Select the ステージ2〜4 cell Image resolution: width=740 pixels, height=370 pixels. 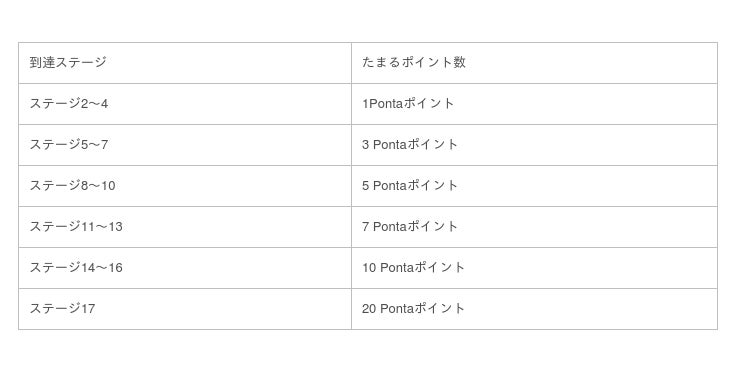[x=185, y=104]
